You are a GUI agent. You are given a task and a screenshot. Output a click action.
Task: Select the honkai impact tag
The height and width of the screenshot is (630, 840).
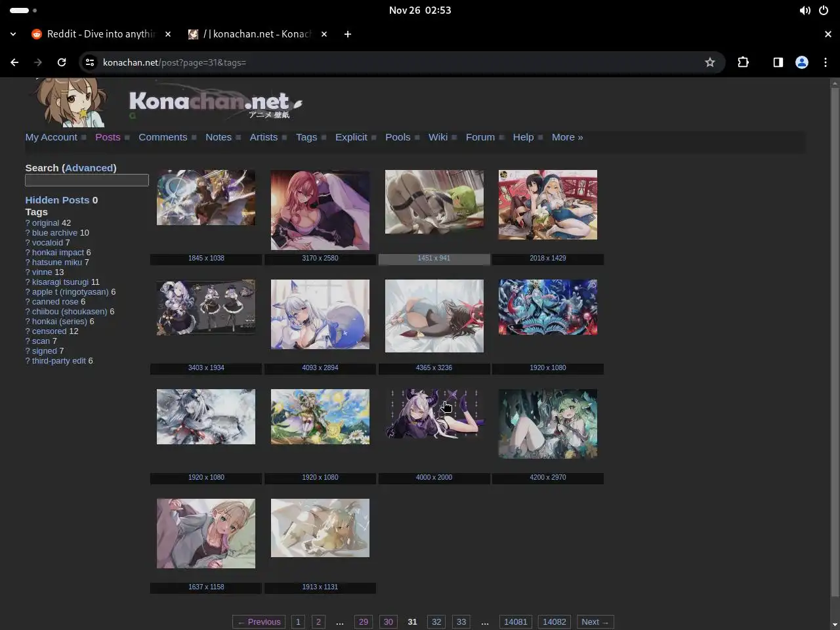[x=58, y=253]
